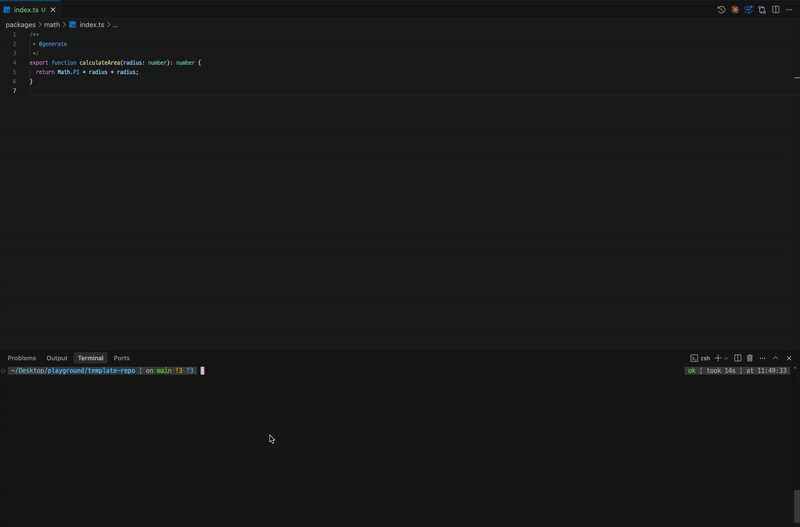Click 'math' folder in the breadcrumb
The width and height of the screenshot is (800, 527).
tap(52, 24)
